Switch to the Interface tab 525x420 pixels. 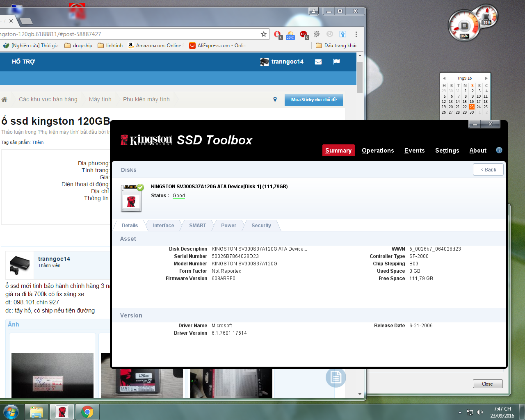click(x=163, y=226)
